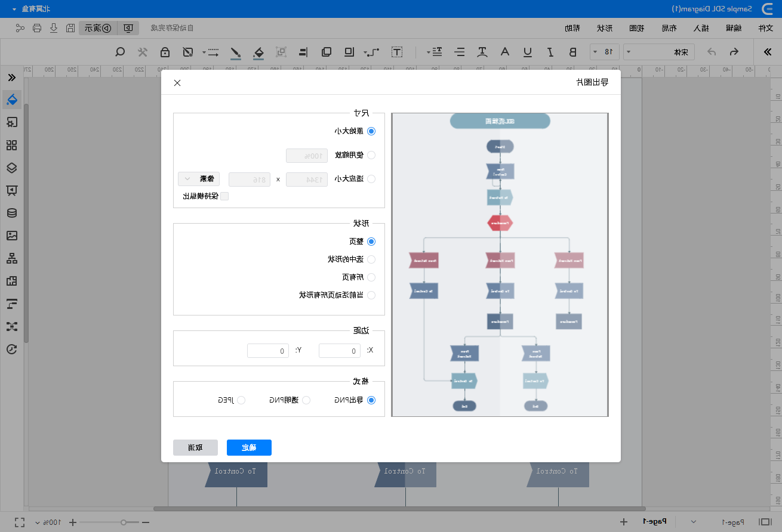Select the 使用缩放 radio option
The width and height of the screenshot is (782, 532).
pos(371,155)
